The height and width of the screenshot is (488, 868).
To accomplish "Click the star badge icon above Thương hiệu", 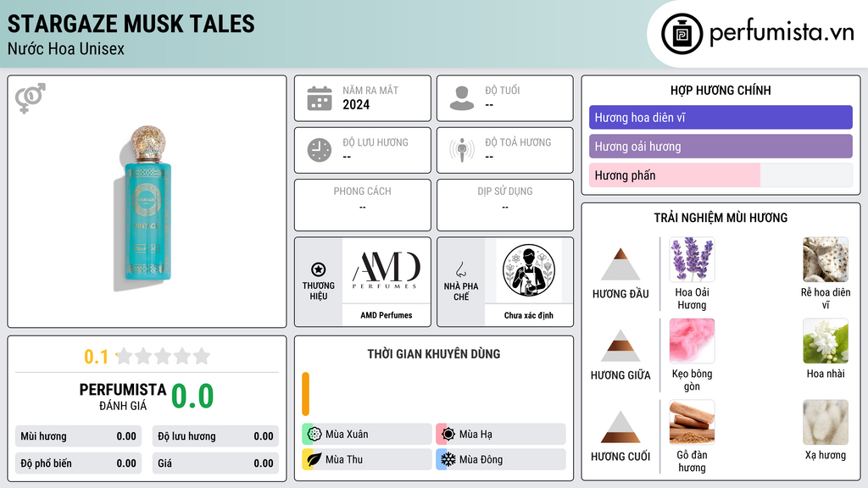I will pyautogui.click(x=319, y=269).
